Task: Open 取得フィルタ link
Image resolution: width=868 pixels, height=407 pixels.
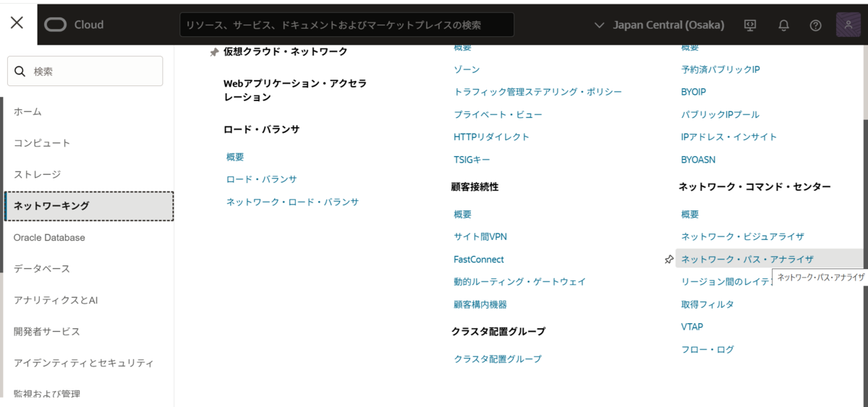Action: (x=707, y=304)
